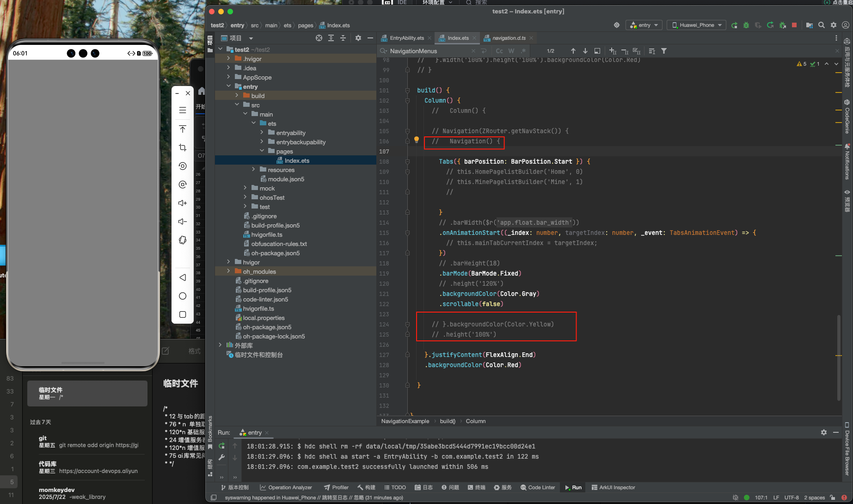Viewport: 853px width, 504px height.
Task: Click the green Run entry icon in toolbar
Action: tap(734, 25)
